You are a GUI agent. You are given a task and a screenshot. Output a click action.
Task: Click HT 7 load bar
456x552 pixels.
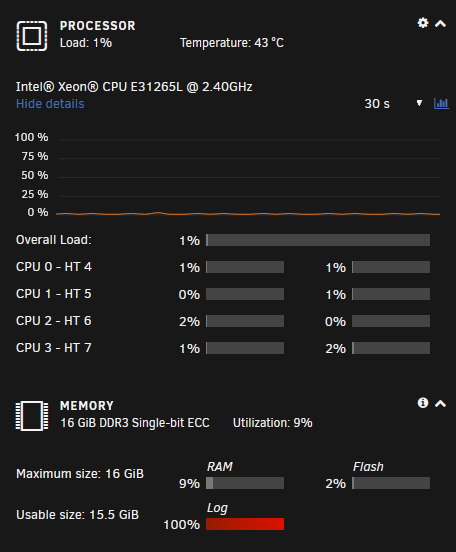tap(391, 348)
